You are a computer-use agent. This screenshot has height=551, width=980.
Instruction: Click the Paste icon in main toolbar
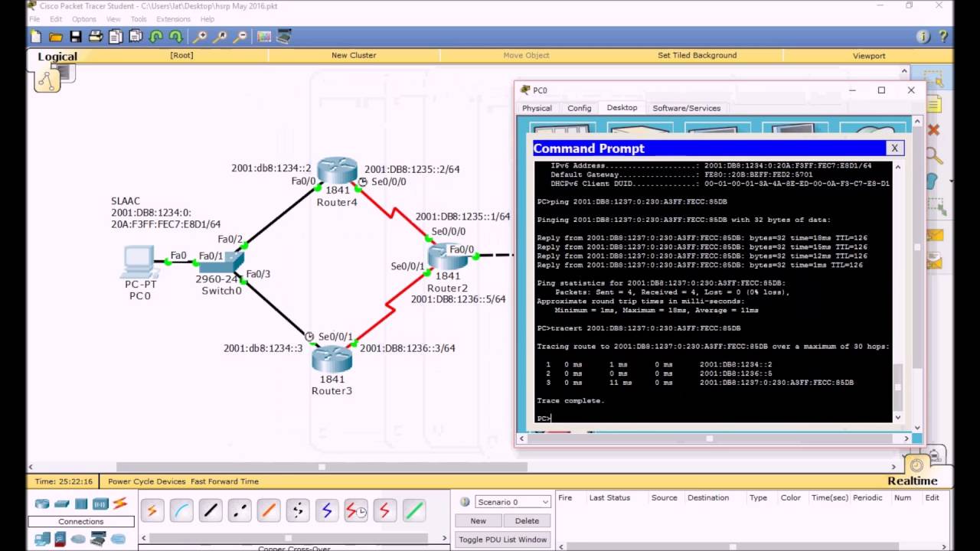click(x=136, y=36)
